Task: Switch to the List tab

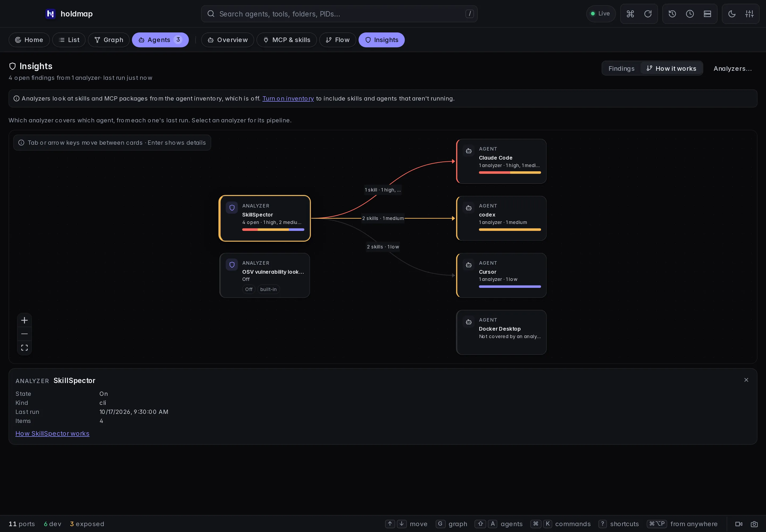Action: [x=69, y=40]
